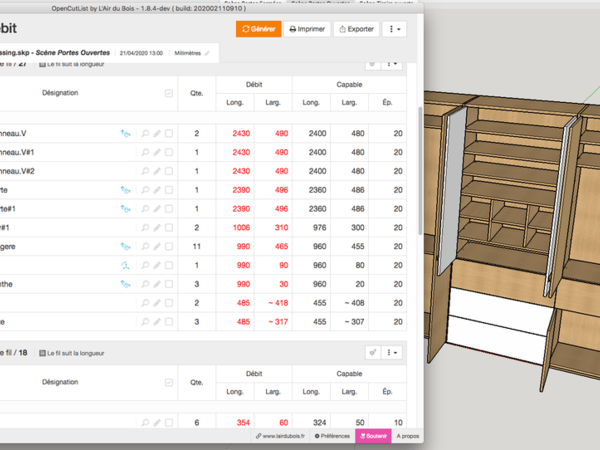Open the A propos tab

(x=407, y=437)
